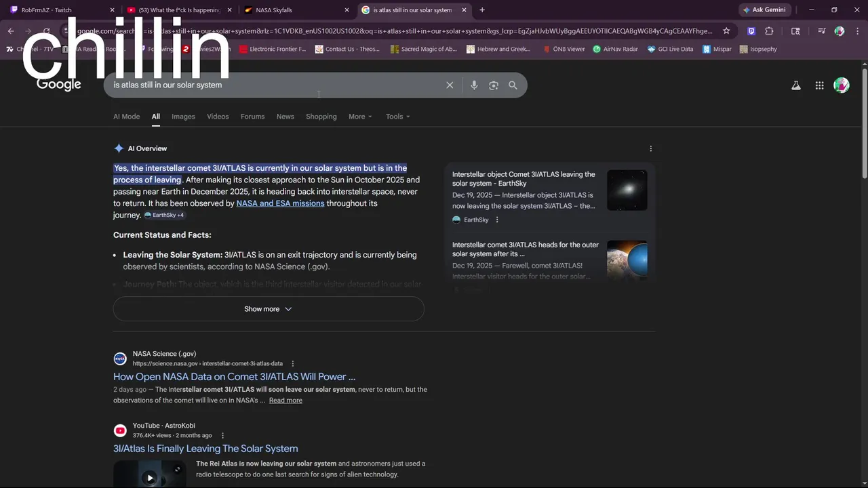
Task: Select the Videos results tab
Action: pyautogui.click(x=218, y=117)
